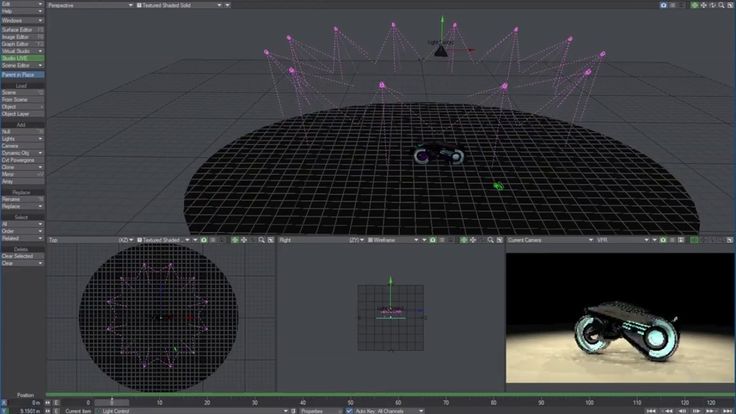Image resolution: width=736 pixels, height=414 pixels.
Task: Click Load Scene button
Action: (x=22, y=92)
